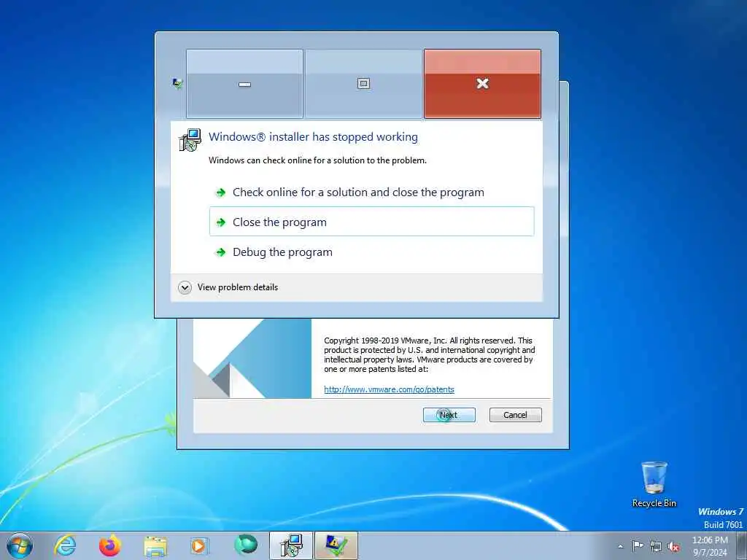
Task: Click the installer icon beside the error heading
Action: 190,140
